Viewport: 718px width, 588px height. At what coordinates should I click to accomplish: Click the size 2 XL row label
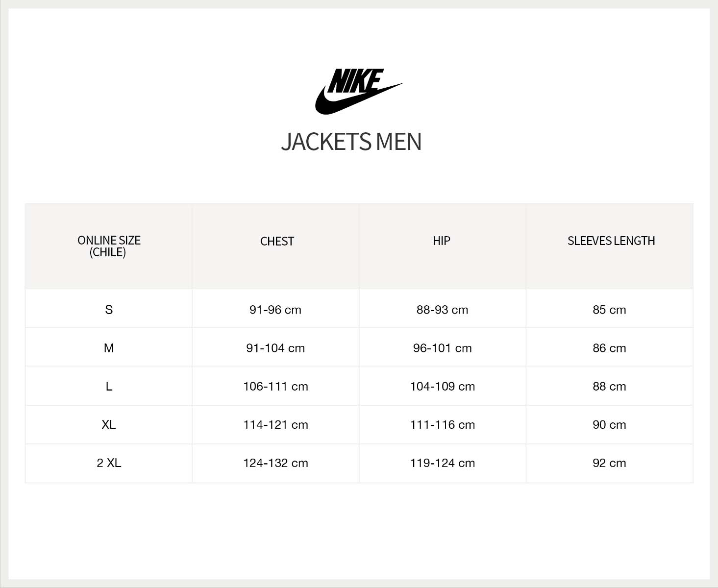[x=109, y=463]
